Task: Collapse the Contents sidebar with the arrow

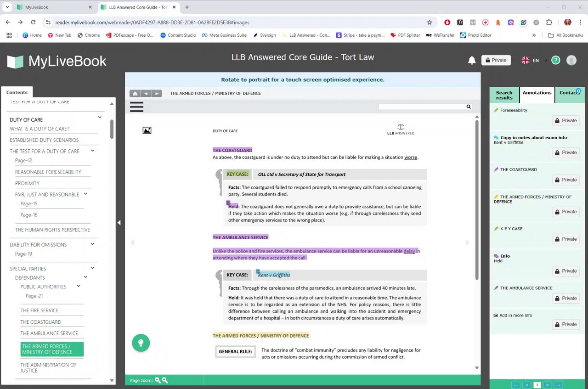Action: [x=119, y=223]
